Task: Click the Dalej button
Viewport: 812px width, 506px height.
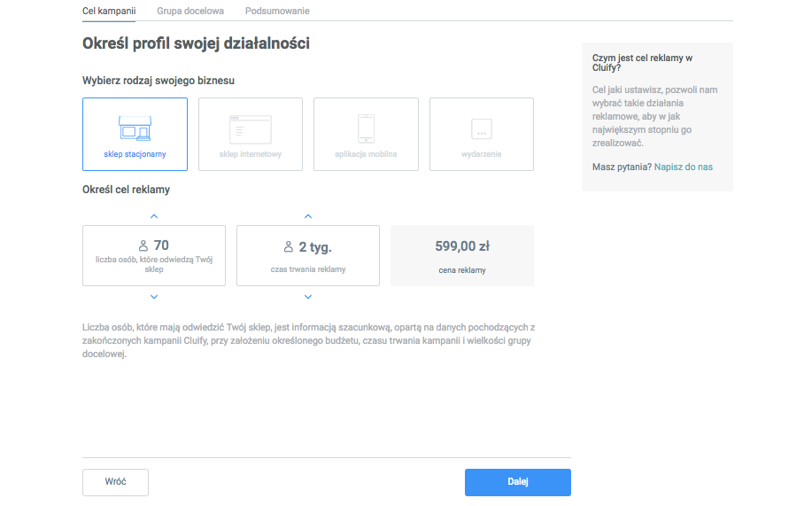Action: 518,482
